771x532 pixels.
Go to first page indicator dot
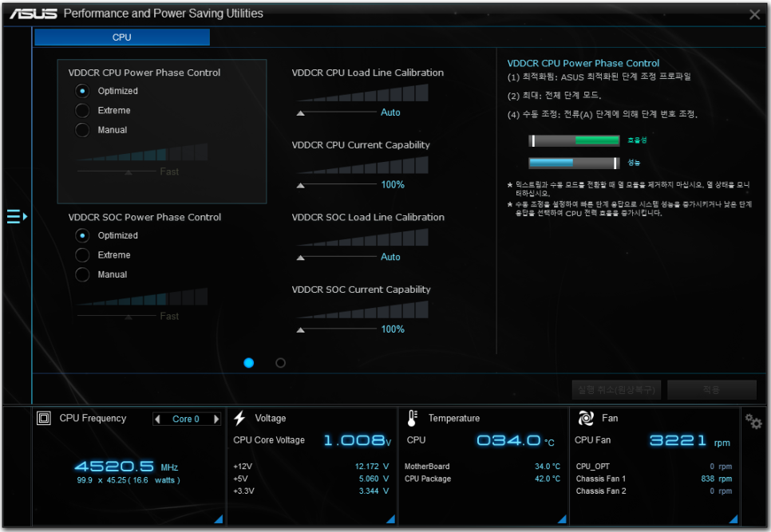coord(249,363)
